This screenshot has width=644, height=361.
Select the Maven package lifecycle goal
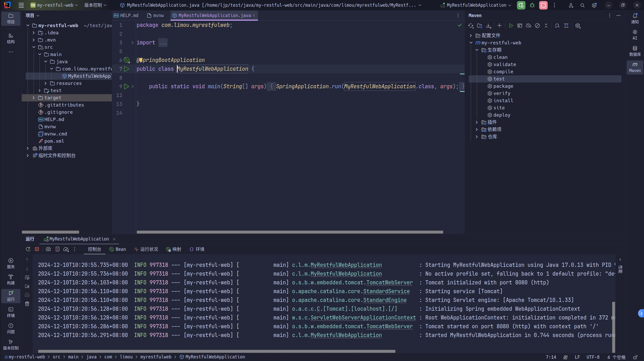pyautogui.click(x=503, y=86)
